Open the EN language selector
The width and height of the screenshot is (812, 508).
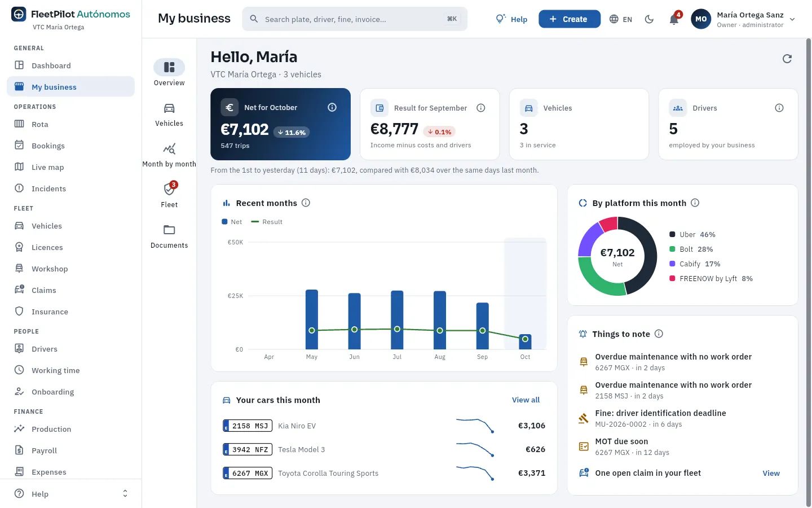[621, 19]
